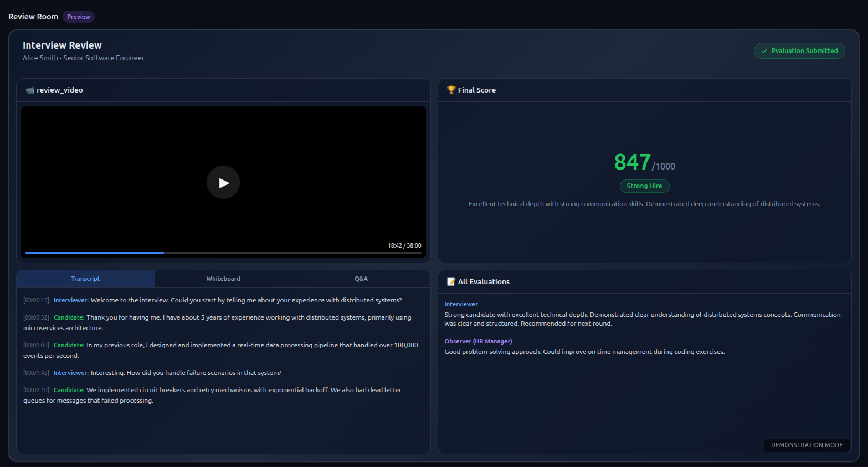Click the 'How did you handle failure' line
The height and width of the screenshot is (467, 868).
[152, 373]
